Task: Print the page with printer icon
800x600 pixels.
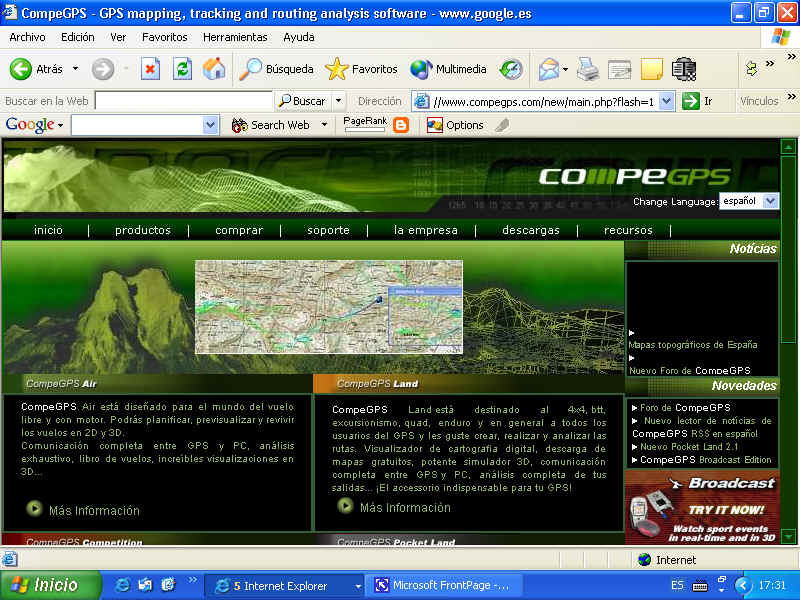Action: [588, 69]
